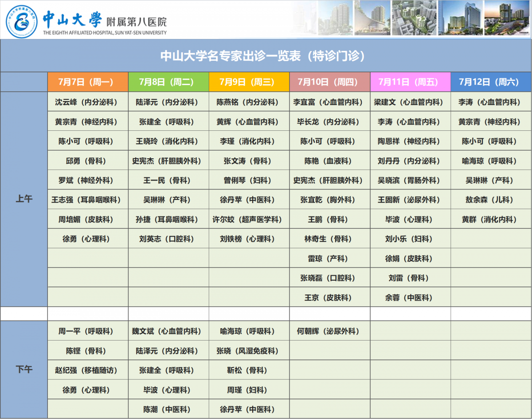Screen dimensions: 532x419
Task: Select the cell 黄群（消化内科）
Action: coord(491,219)
